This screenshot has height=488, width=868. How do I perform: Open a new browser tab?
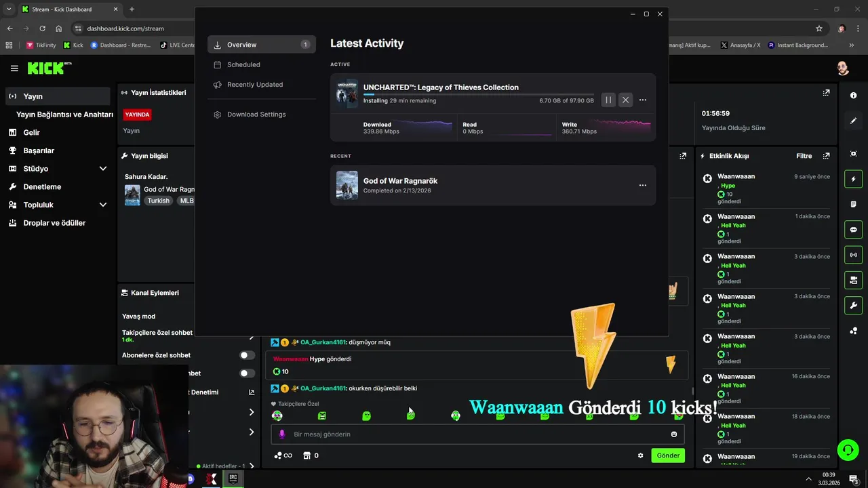click(132, 9)
